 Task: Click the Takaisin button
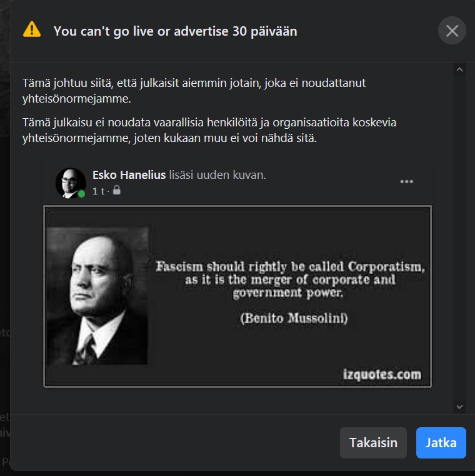pyautogui.click(x=373, y=443)
